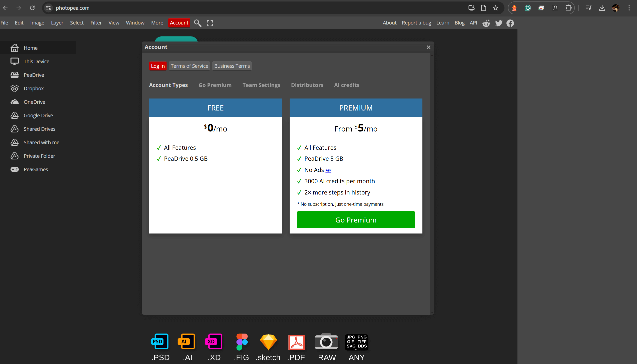Viewport: 637px width, 364px height.
Task: Open Photopea Facebook page icon
Action: click(x=510, y=23)
